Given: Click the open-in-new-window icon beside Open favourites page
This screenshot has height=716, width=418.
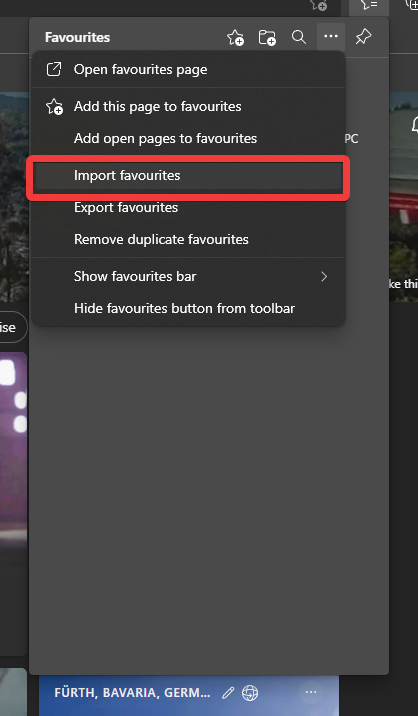Looking at the screenshot, I should 54,69.
